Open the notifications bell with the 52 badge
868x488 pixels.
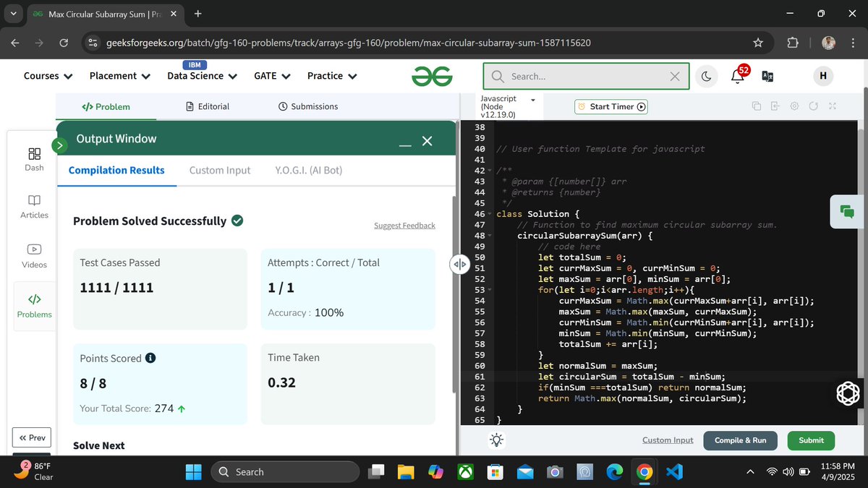pyautogui.click(x=739, y=75)
